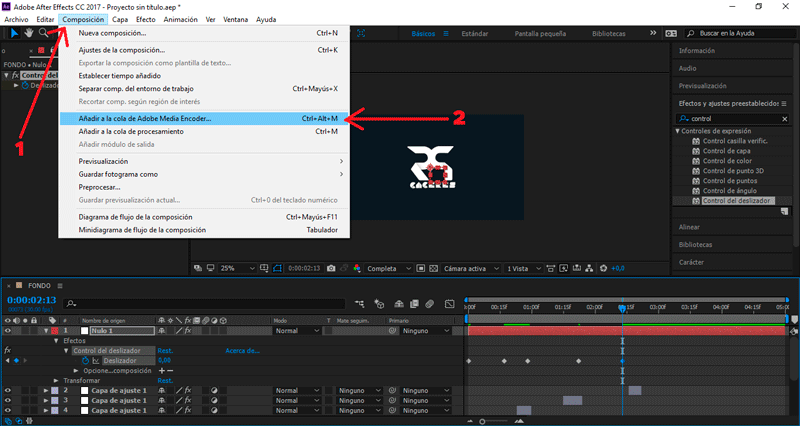Toggle the Control del deslizador fx enable
The image size is (800, 426).
tap(7, 350)
